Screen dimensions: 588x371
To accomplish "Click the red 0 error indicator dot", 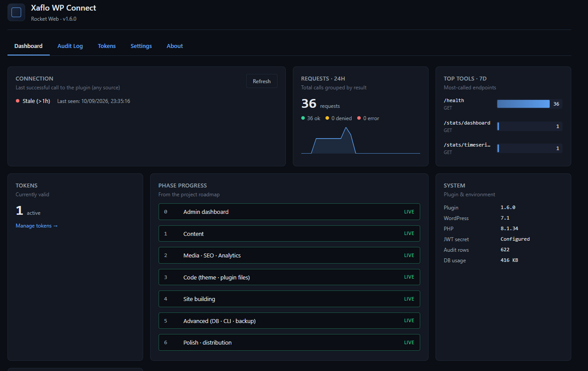I will [x=359, y=118].
